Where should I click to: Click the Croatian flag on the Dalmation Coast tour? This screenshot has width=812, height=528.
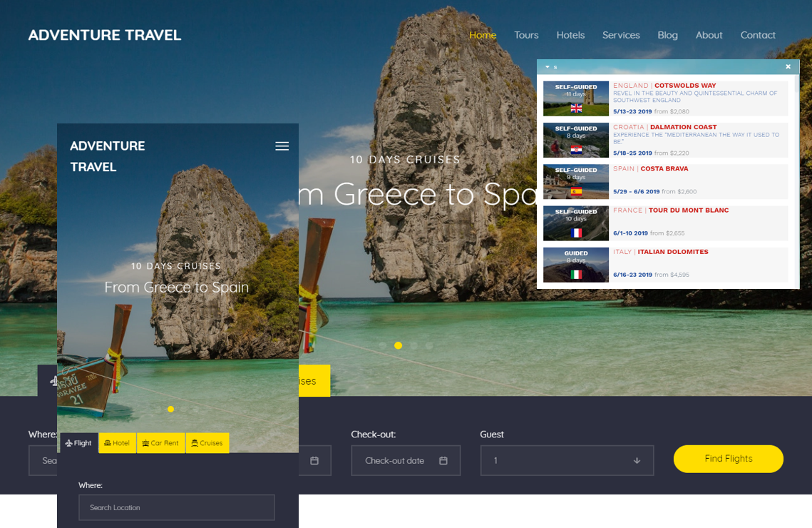(575, 150)
